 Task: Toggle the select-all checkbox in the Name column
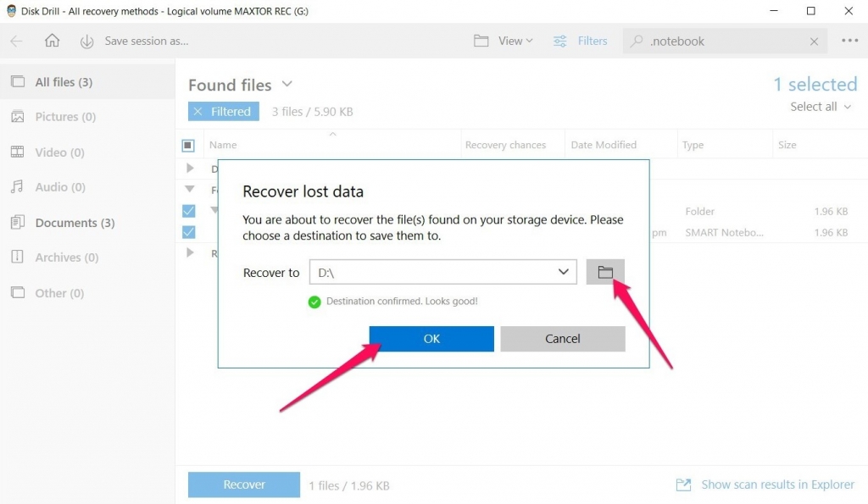(190, 144)
